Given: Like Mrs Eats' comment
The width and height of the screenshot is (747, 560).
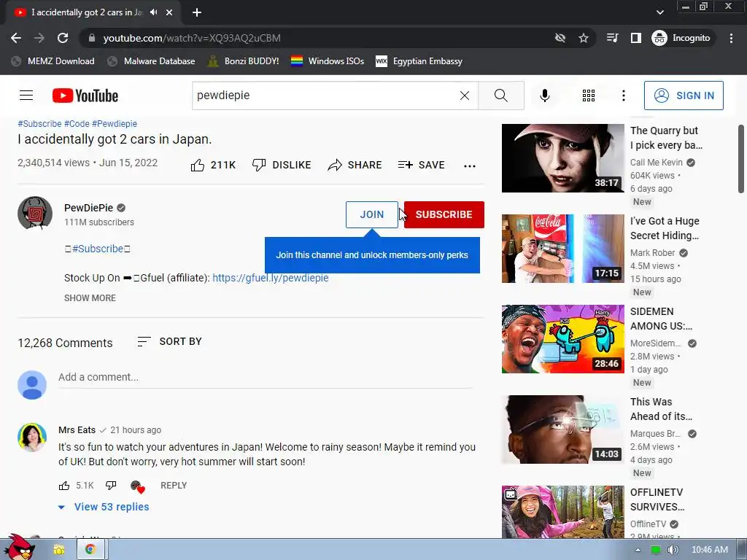Looking at the screenshot, I should click(64, 486).
